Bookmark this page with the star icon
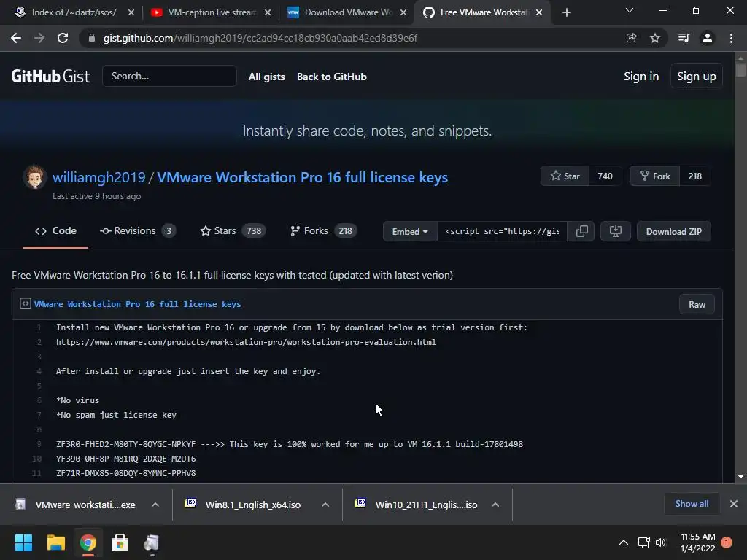Image resolution: width=747 pixels, height=560 pixels. (655, 38)
